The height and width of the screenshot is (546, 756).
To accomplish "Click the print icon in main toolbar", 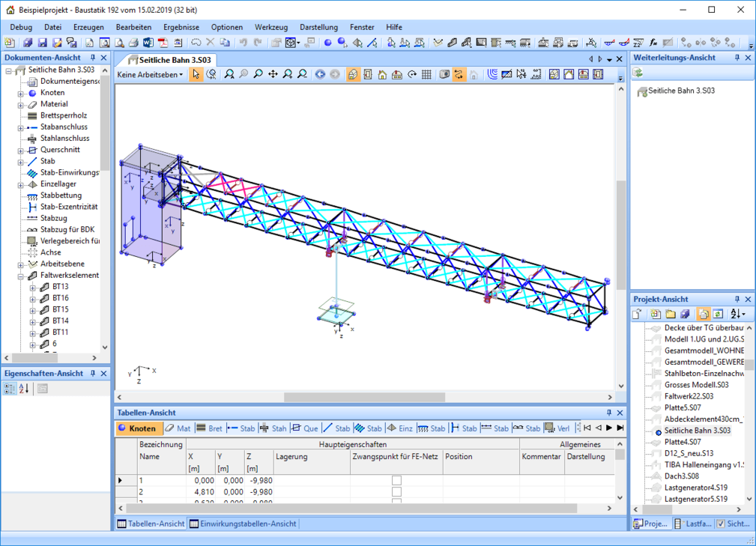I will [133, 43].
